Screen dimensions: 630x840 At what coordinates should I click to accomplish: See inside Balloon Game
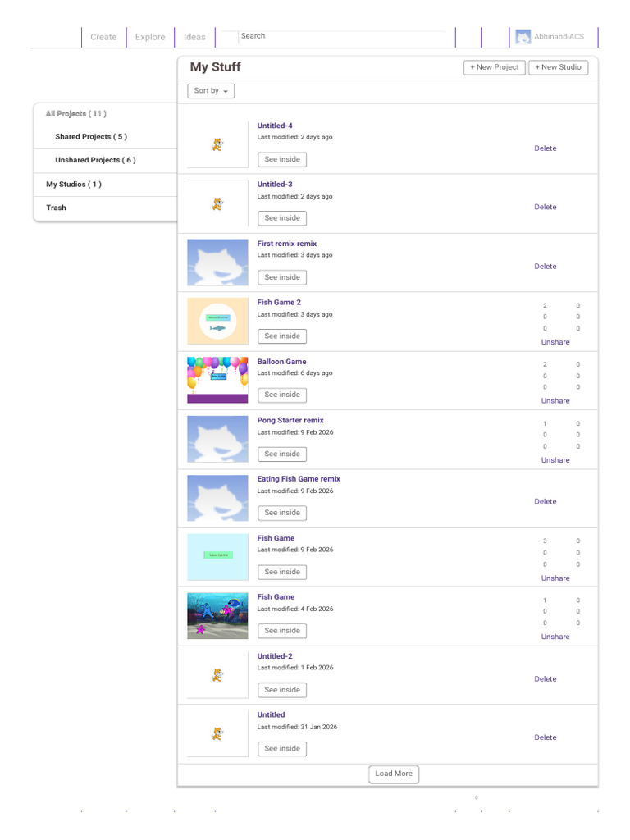[282, 395]
